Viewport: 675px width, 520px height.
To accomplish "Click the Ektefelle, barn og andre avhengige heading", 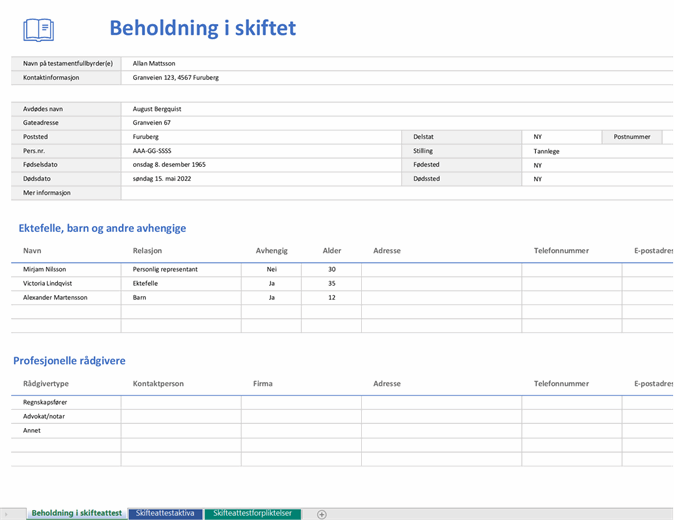I will [x=102, y=228].
